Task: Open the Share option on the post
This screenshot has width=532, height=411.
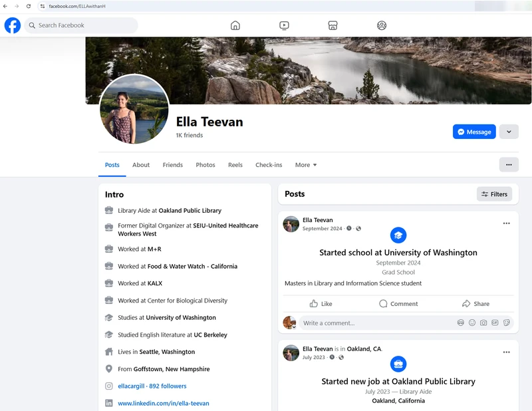Action: click(476, 303)
